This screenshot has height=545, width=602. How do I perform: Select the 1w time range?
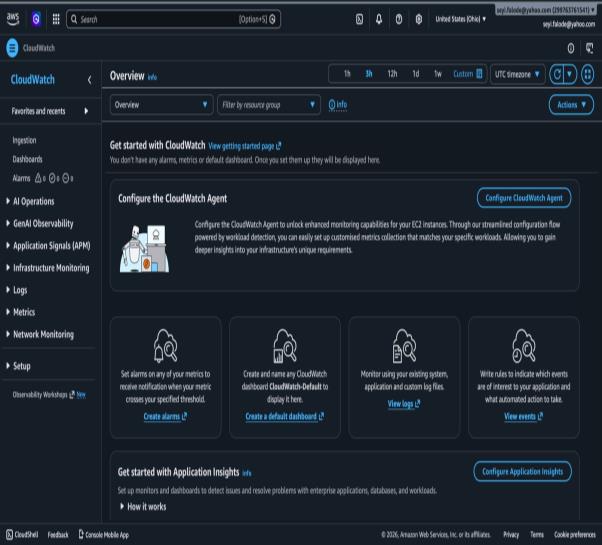point(438,74)
